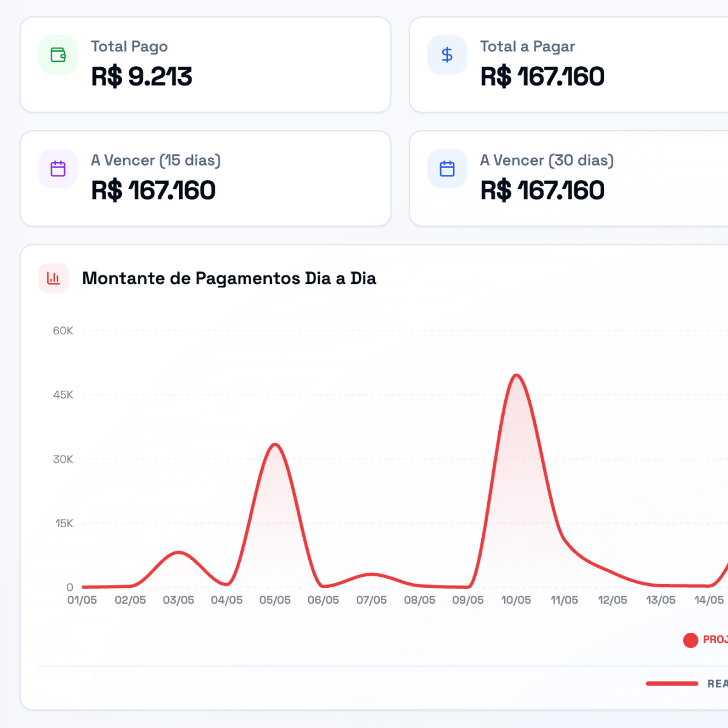Image resolution: width=728 pixels, height=728 pixels.
Task: Click the green wallet icon for Total Pago
Action: (x=58, y=55)
